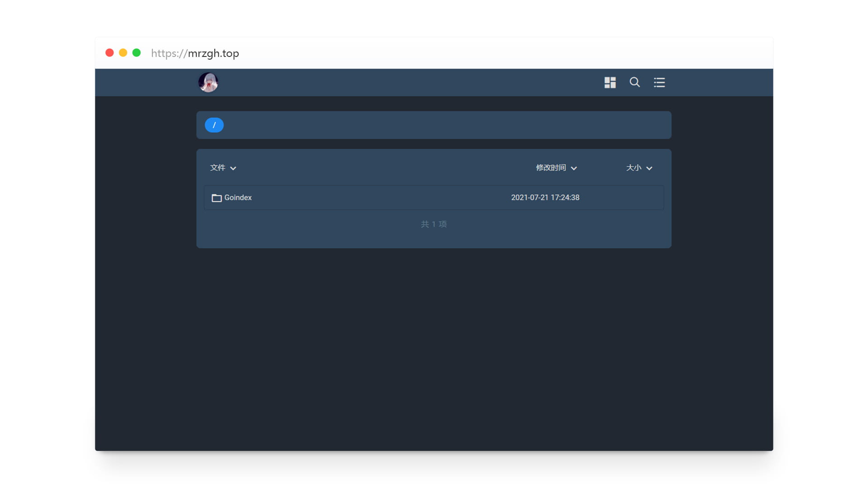868x488 pixels.
Task: Click the avatar logo in the header
Action: (208, 82)
